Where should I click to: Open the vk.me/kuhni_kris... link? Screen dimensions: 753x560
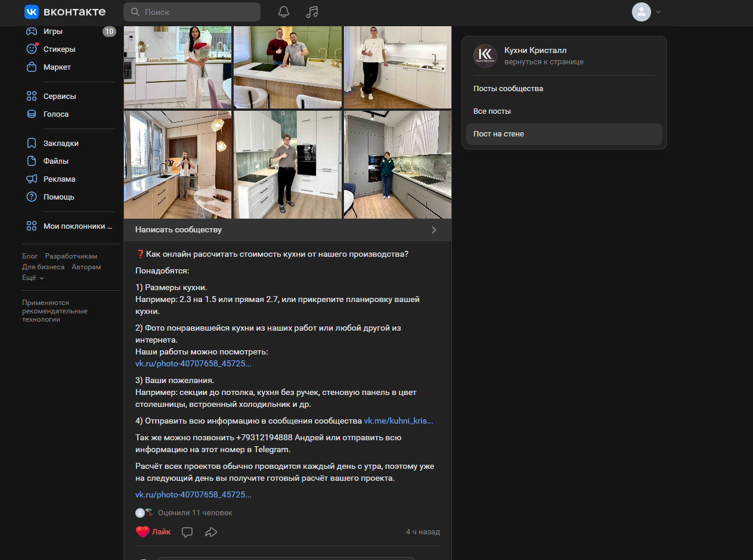point(398,421)
